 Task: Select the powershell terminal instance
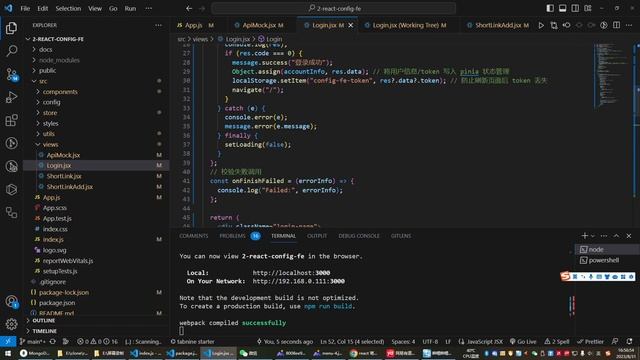click(607, 260)
